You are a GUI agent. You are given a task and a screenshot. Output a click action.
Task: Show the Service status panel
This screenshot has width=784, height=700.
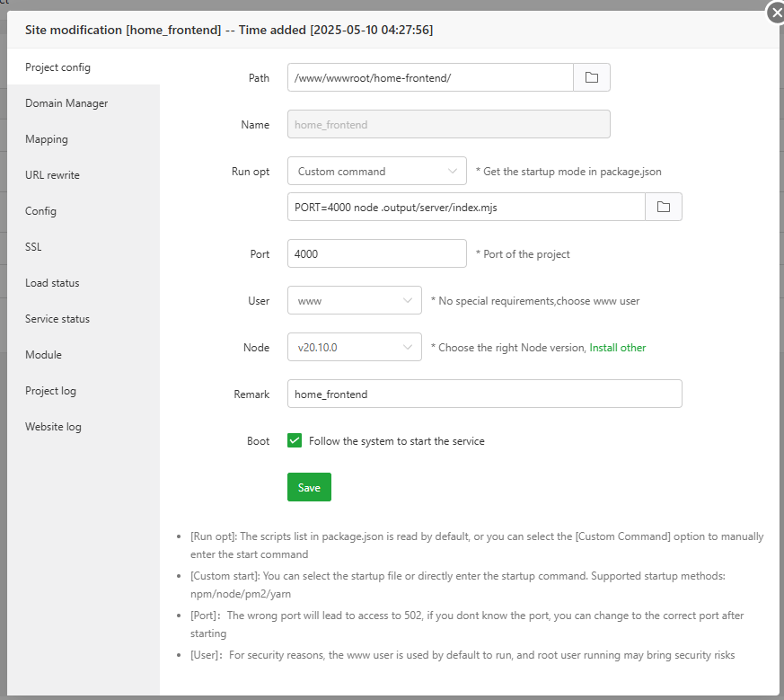pyautogui.click(x=57, y=319)
